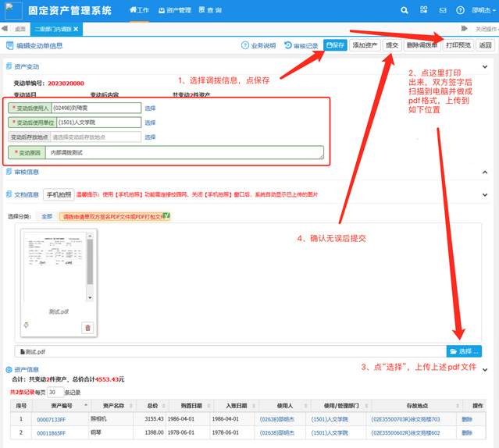Toggle the 调拨申请单双方签名PDF category checkbox
This screenshot has width=499, height=448.
(166, 216)
